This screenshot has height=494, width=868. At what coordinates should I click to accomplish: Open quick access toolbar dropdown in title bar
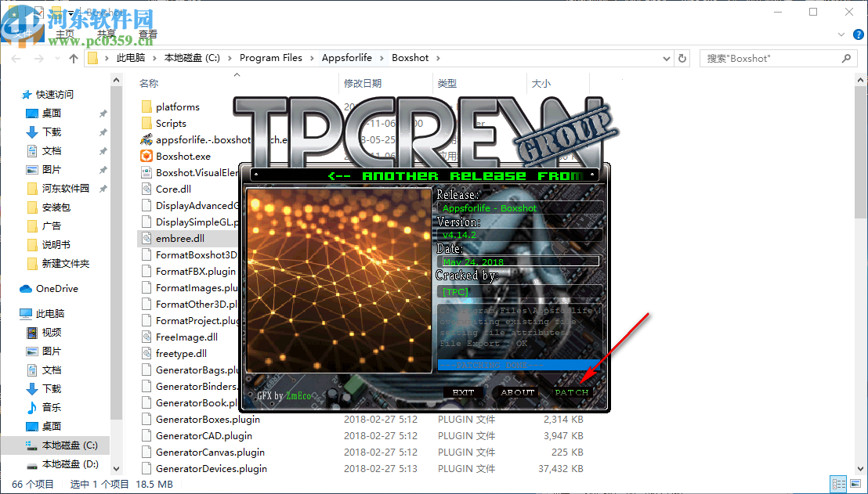(71, 12)
